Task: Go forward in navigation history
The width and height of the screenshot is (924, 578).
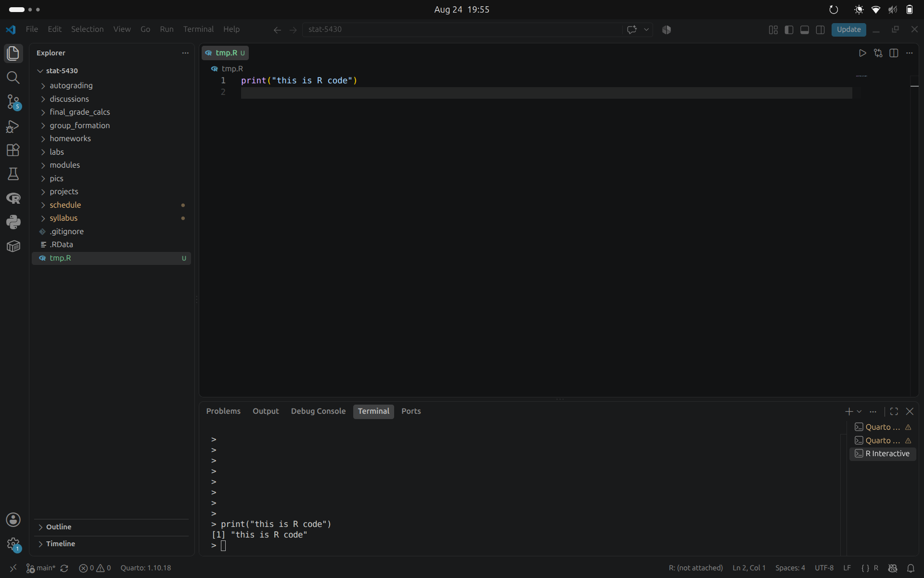Action: 293,30
